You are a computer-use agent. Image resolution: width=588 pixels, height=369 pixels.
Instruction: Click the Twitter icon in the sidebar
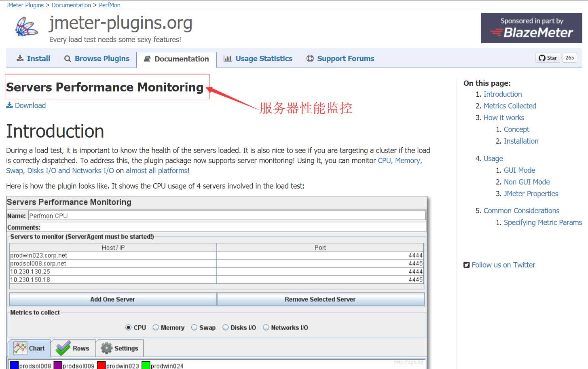(467, 265)
